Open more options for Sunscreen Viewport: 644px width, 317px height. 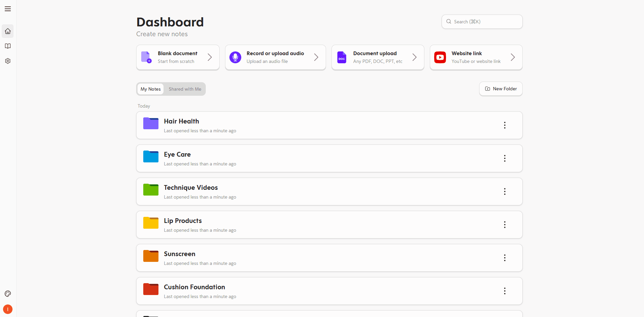coord(505,258)
